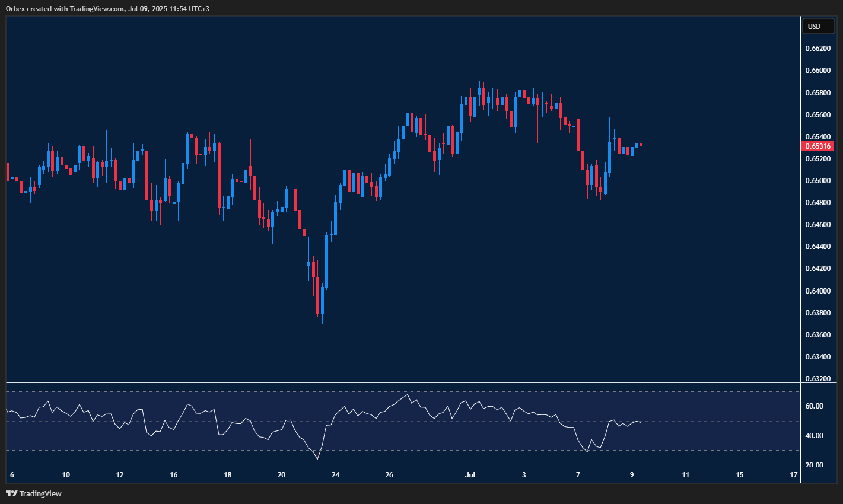Click the 0.63200 level at the scale bottom
This screenshot has height=504, width=843.
click(x=818, y=378)
